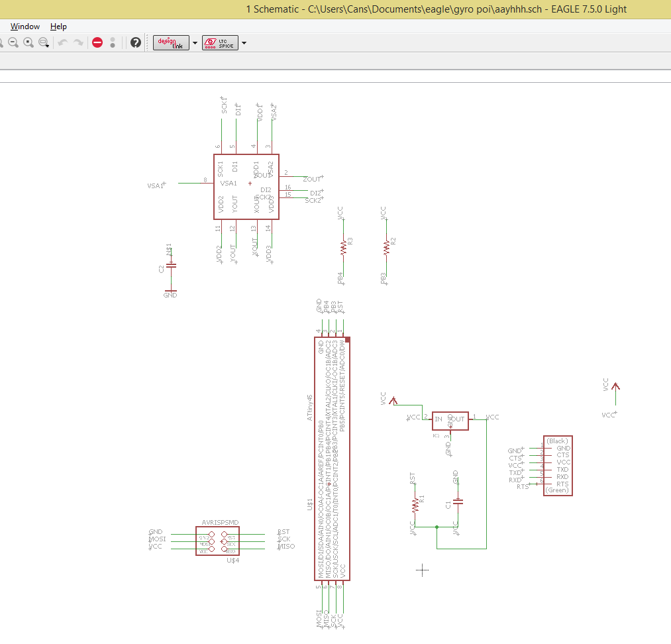671x644 pixels.
Task: Click the MISO label next to AVRISPSMD
Action: tap(286, 547)
